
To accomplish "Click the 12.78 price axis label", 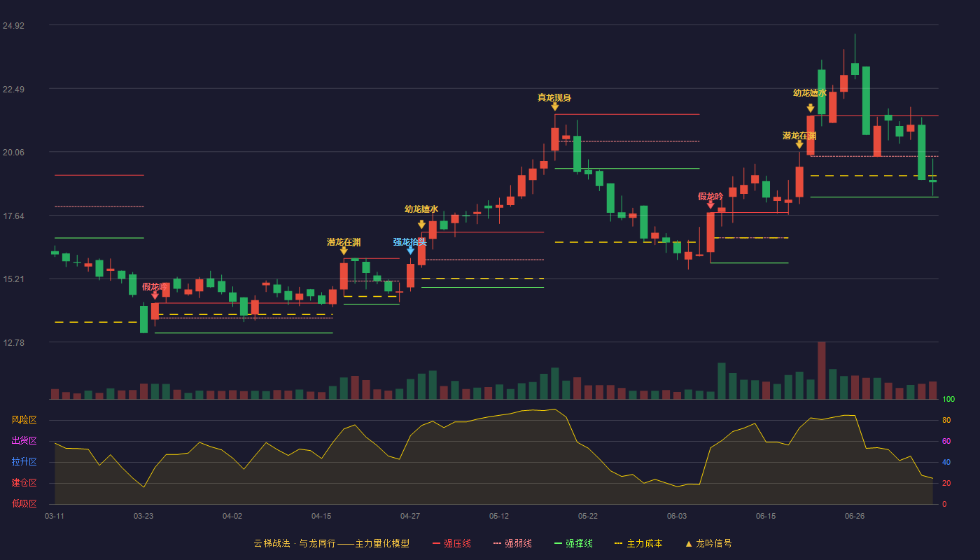I will [13, 343].
